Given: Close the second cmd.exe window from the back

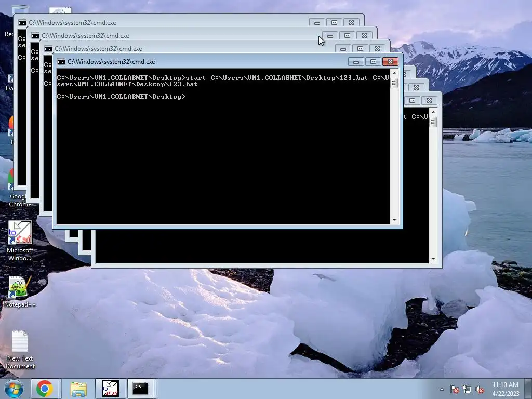Looking at the screenshot, I should (x=364, y=36).
